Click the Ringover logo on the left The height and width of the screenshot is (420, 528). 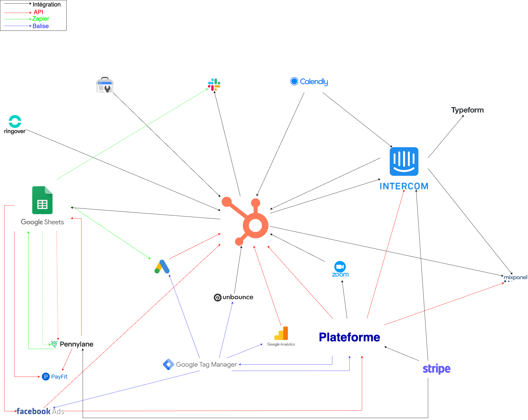click(x=15, y=122)
